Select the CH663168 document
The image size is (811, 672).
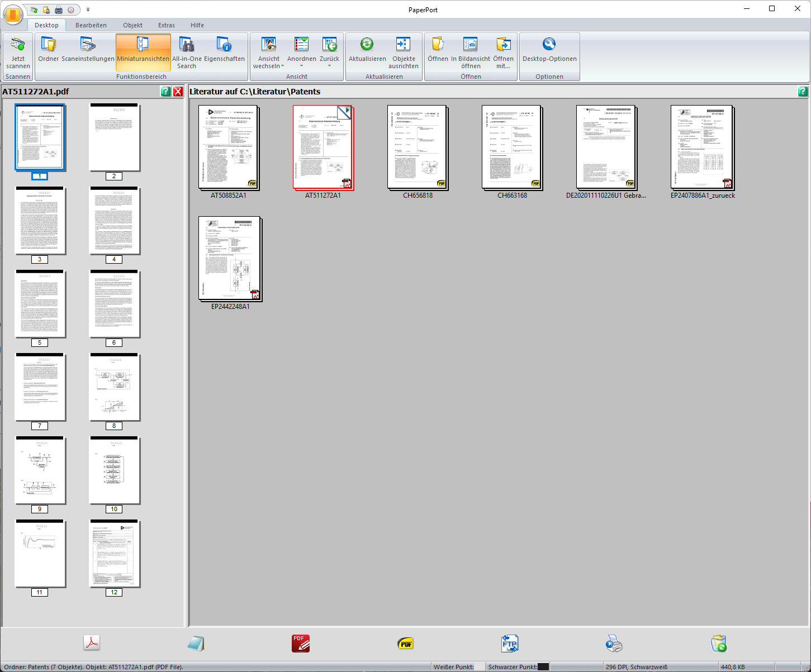click(x=512, y=148)
